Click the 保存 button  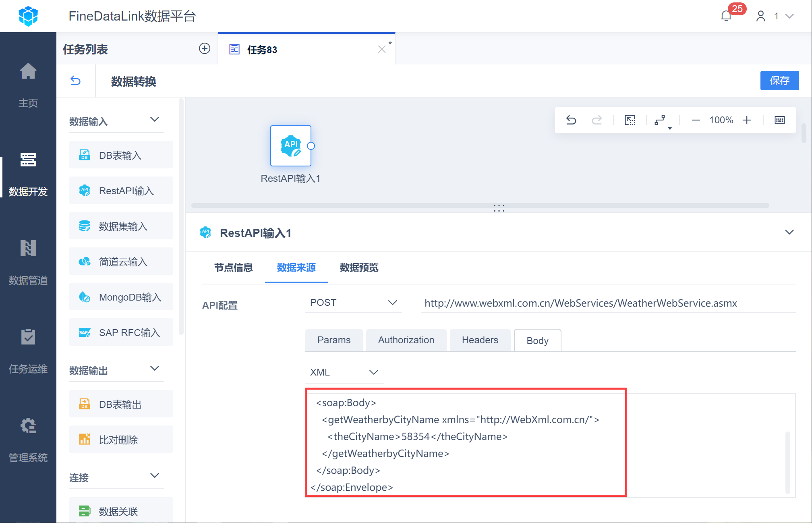[x=779, y=81]
